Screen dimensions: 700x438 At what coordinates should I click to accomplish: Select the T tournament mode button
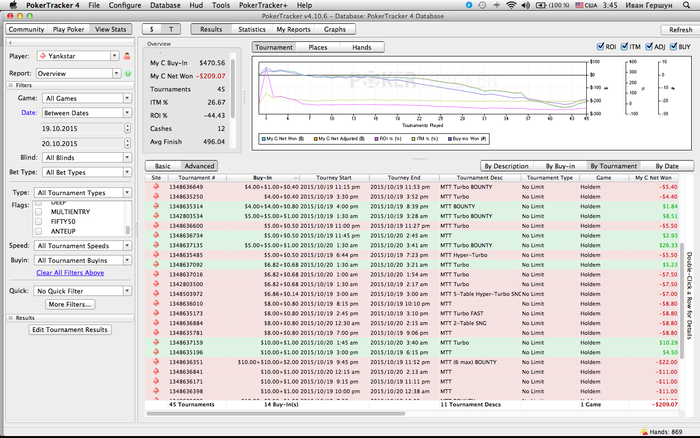click(x=171, y=29)
